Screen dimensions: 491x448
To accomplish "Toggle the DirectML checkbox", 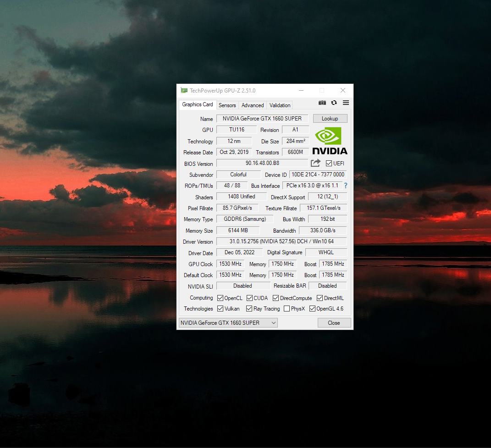I will [320, 298].
